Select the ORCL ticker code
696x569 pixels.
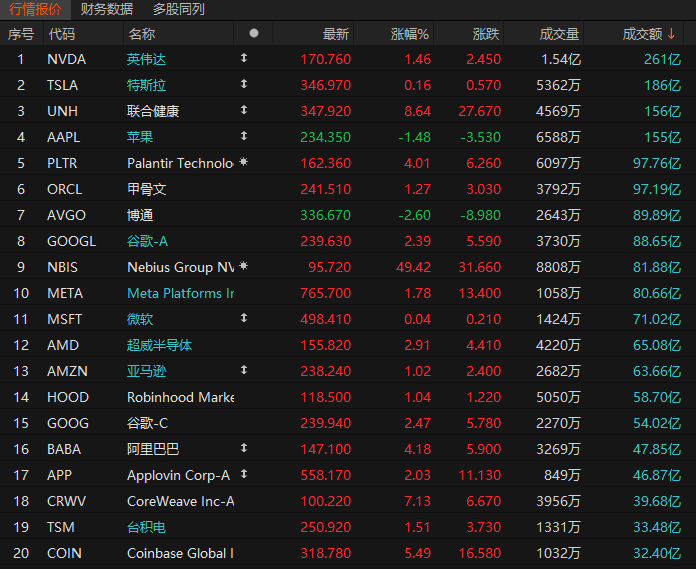65,189
